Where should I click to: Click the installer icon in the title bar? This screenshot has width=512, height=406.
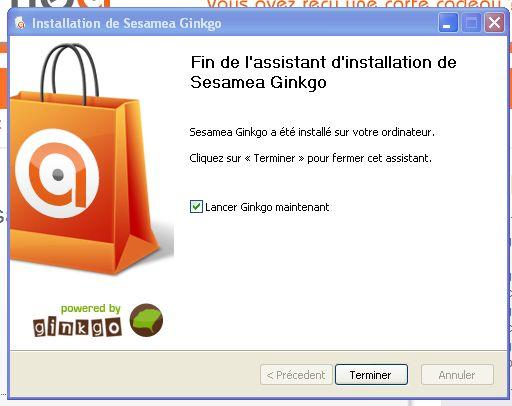20,23
